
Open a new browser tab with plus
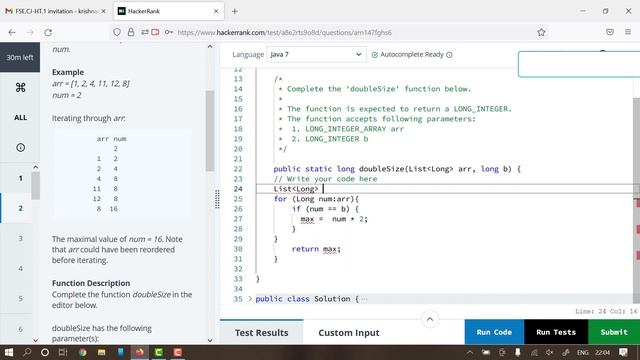pos(235,11)
